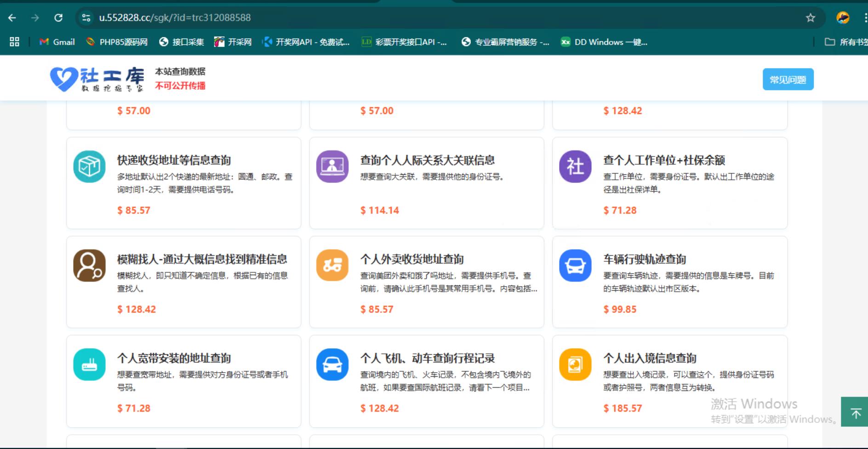Open the 常见问题 button

[788, 80]
